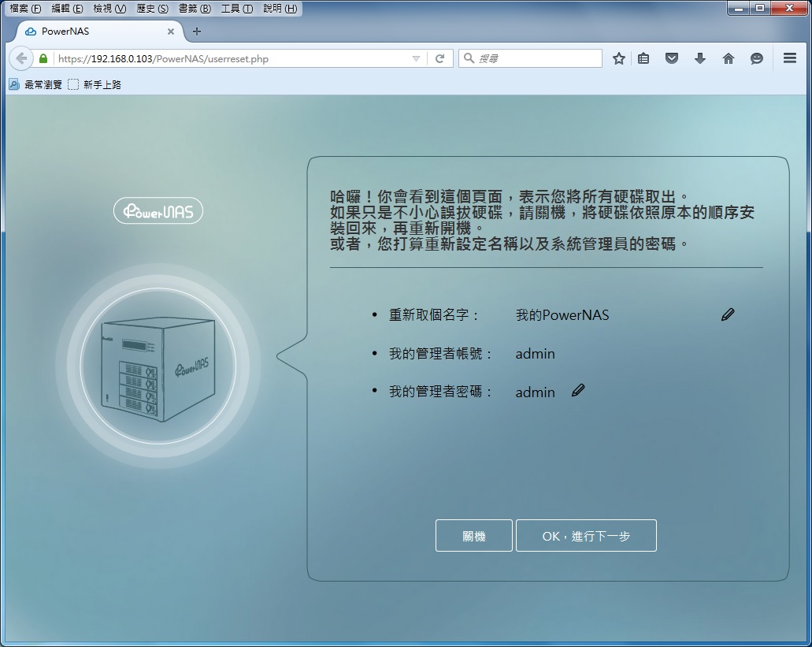Minimize the browser window

click(739, 8)
